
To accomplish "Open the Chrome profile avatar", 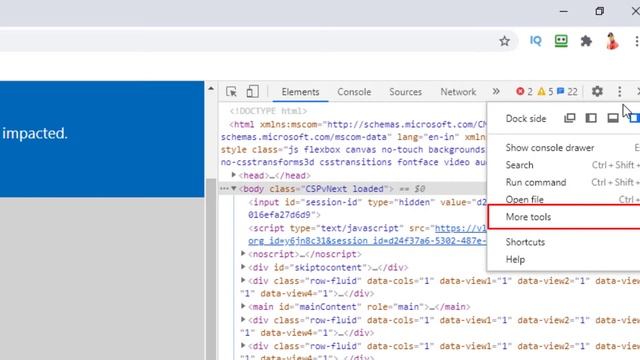I will coord(612,41).
